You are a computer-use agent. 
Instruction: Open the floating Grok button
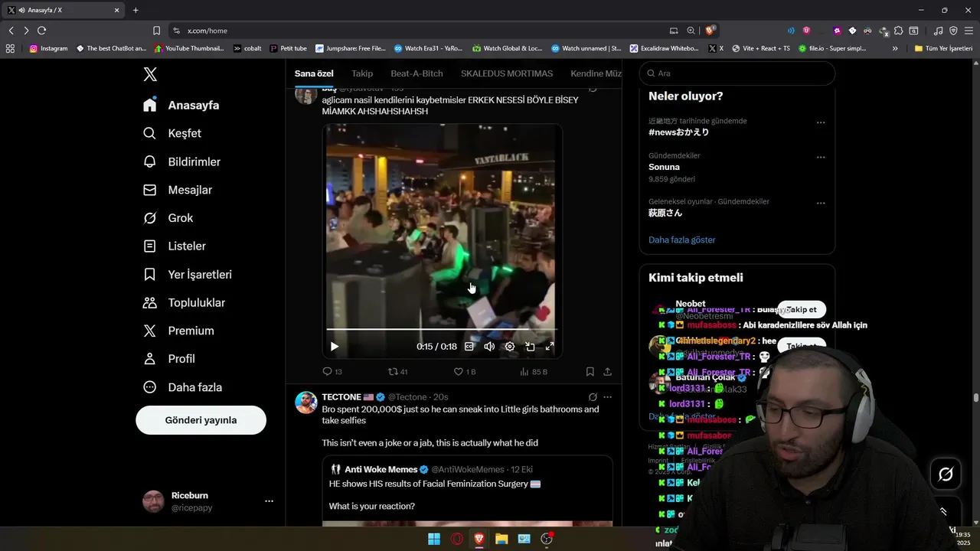click(946, 474)
